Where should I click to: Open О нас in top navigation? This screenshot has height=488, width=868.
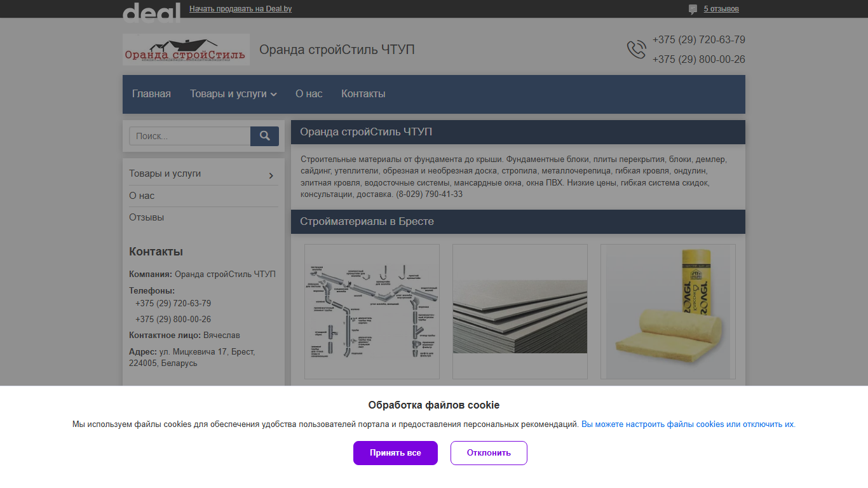click(309, 94)
